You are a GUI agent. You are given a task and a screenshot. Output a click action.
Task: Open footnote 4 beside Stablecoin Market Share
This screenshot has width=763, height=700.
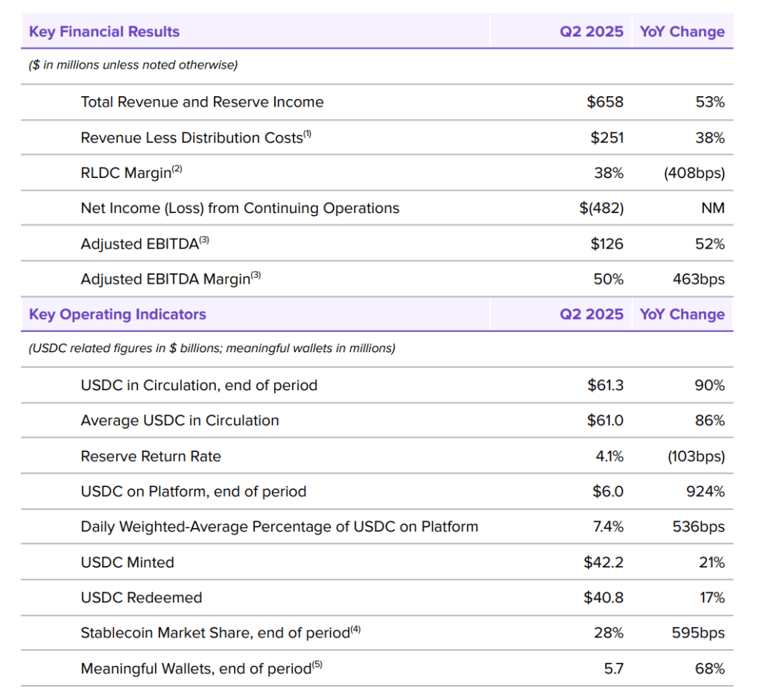click(x=355, y=629)
